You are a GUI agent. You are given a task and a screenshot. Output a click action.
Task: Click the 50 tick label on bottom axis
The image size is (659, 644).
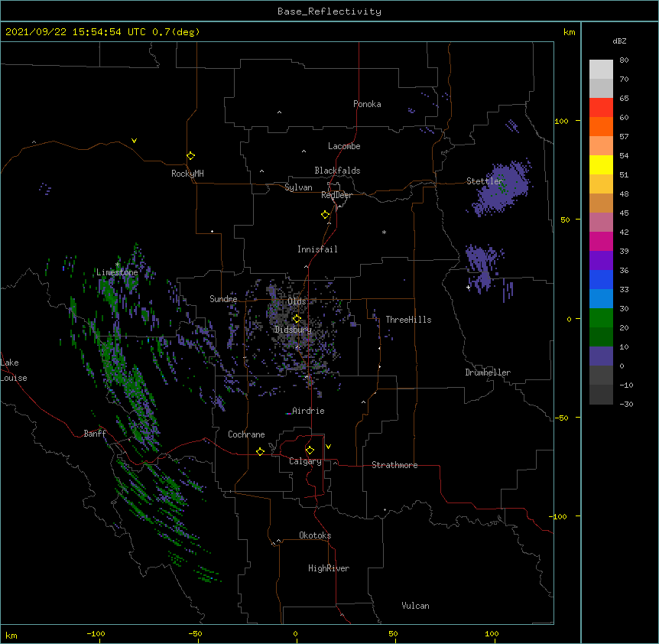pos(393,633)
